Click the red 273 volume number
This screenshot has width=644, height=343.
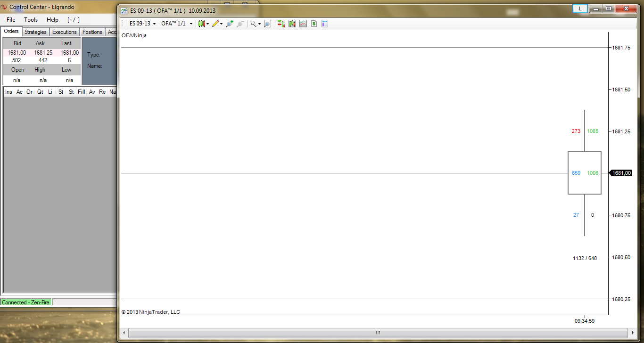point(576,131)
